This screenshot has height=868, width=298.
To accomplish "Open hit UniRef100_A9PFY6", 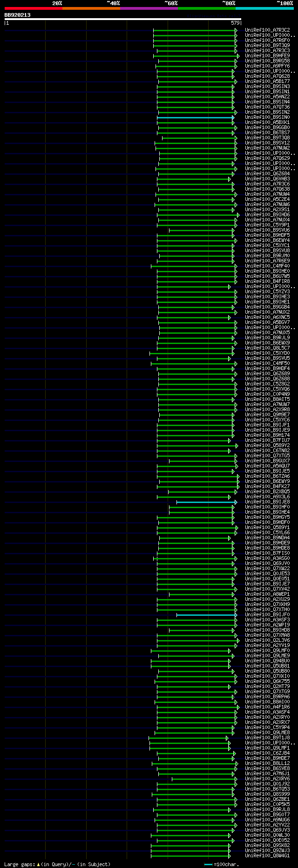I will (x=267, y=66).
